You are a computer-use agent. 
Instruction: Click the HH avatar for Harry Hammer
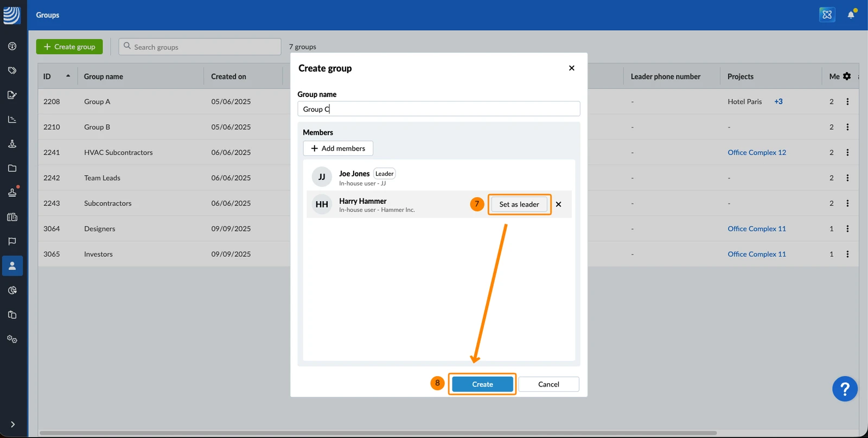coord(322,204)
